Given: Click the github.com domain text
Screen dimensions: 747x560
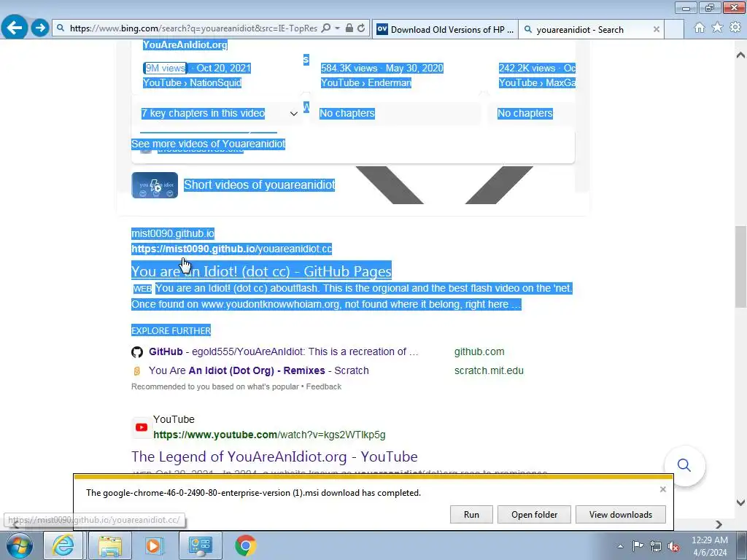Looking at the screenshot, I should 479,351.
